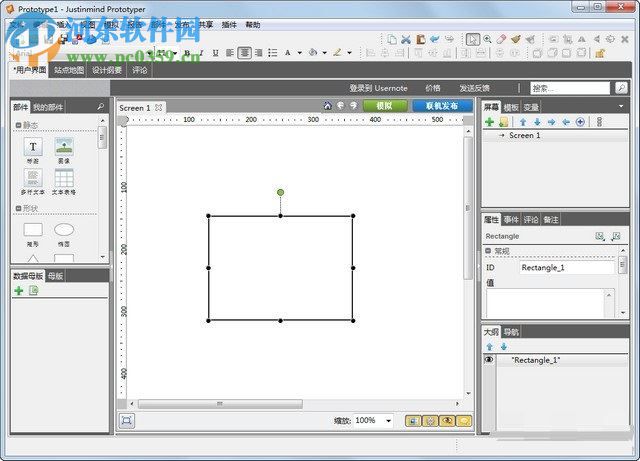
Task: Click search magnifier button in top bar
Action: [x=621, y=88]
